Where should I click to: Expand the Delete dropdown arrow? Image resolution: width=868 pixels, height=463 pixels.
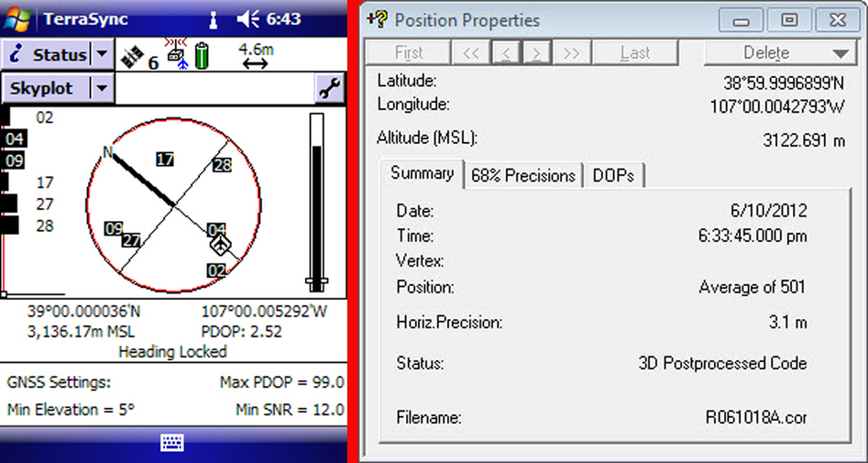point(841,53)
